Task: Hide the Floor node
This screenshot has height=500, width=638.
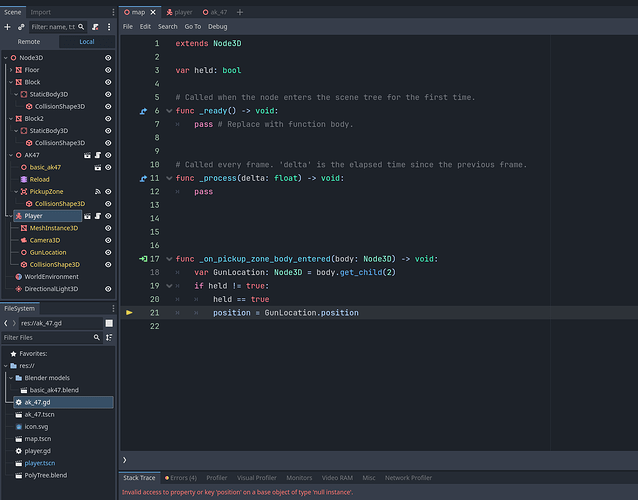Action: (x=108, y=70)
